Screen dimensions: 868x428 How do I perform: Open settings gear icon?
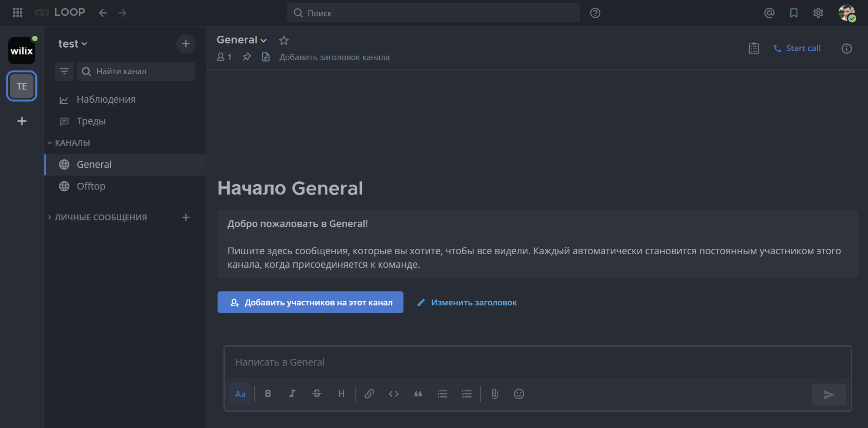click(818, 13)
